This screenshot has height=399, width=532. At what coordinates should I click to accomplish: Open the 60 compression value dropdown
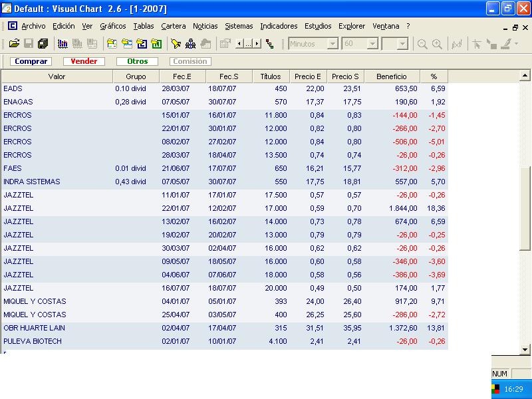tap(372, 44)
